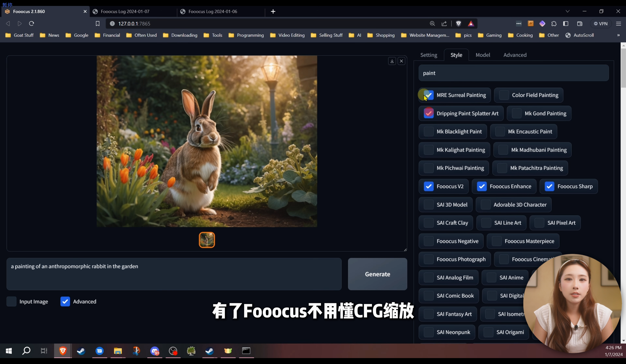Download the generated rabbit image
Image resolution: width=626 pixels, height=364 pixels.
[x=392, y=61]
